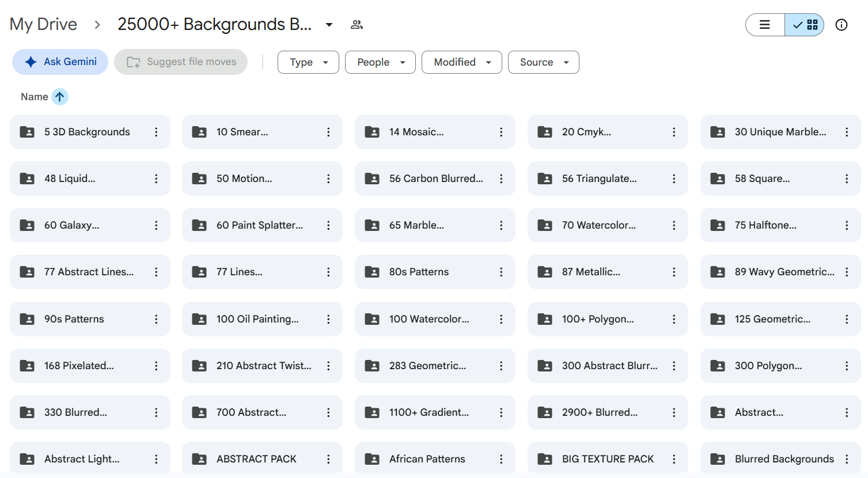Open more options for 30 Unique Marble folder

click(847, 132)
